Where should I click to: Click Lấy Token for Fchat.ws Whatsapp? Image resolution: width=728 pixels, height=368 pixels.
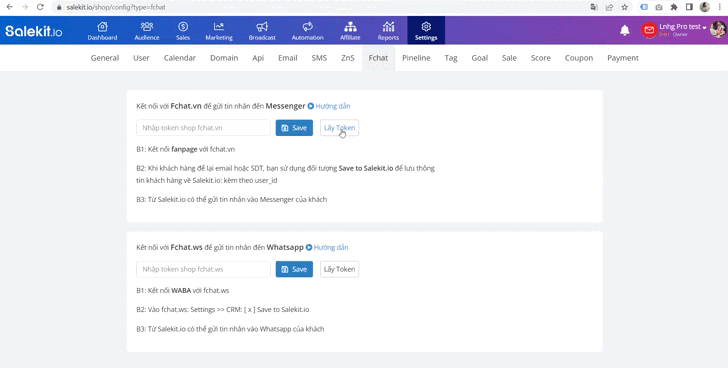click(x=339, y=269)
